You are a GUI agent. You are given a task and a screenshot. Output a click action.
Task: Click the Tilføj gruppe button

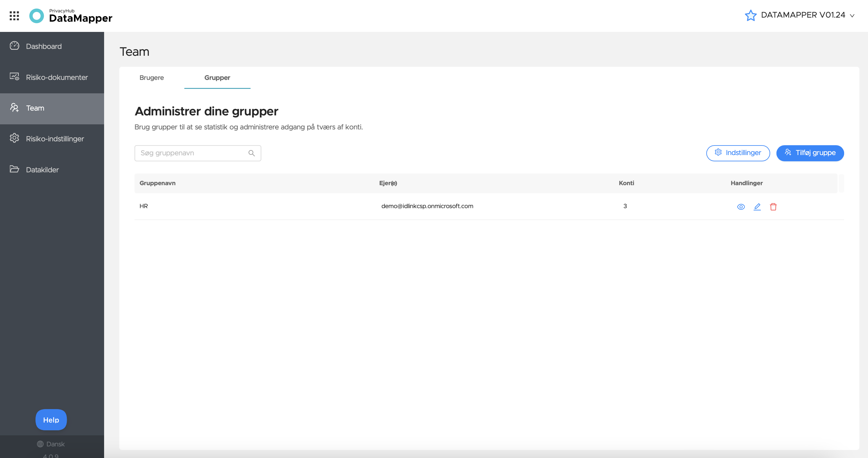coord(810,153)
